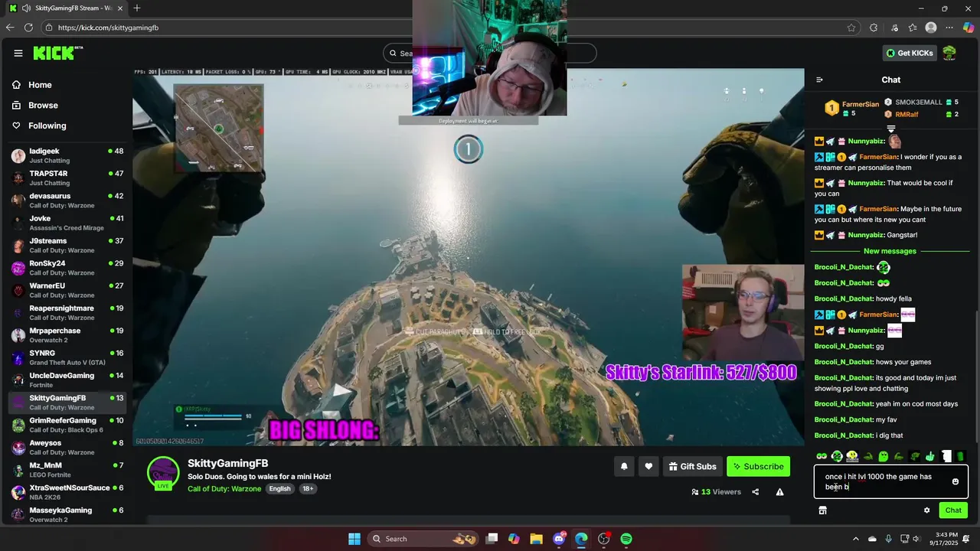Send message with the Chat button
Viewport: 980px width, 551px height.
point(953,510)
